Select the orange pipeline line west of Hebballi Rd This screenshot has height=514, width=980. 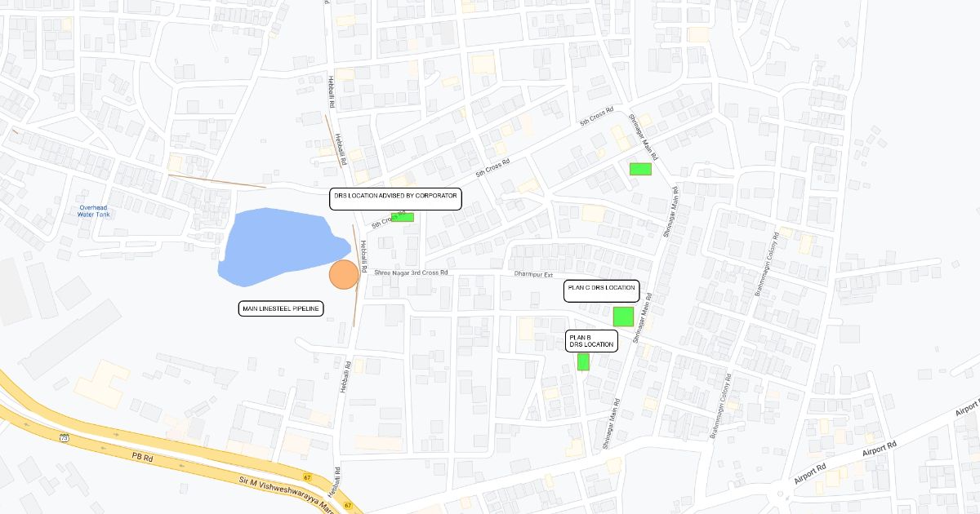click(332, 140)
